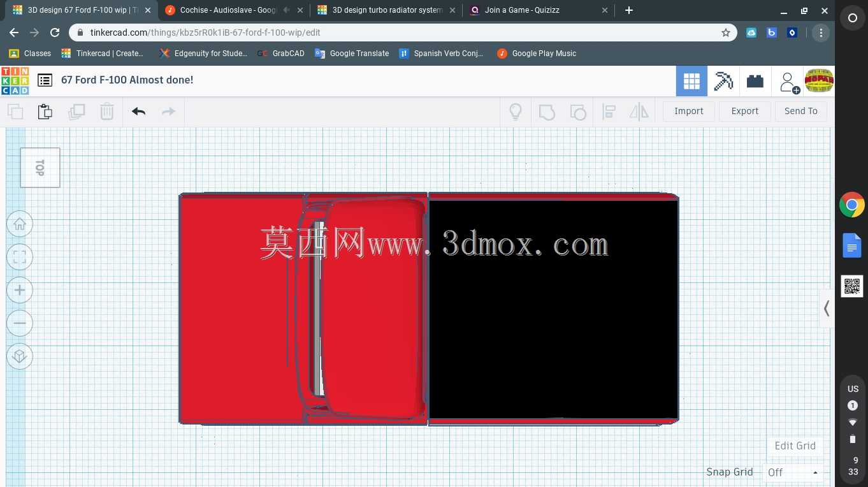Open the design list menu icon
This screenshot has height=487, width=868.
[x=45, y=80]
